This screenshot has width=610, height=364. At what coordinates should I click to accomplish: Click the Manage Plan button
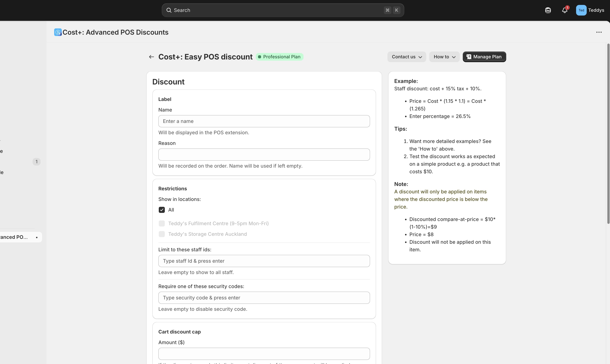(484, 57)
